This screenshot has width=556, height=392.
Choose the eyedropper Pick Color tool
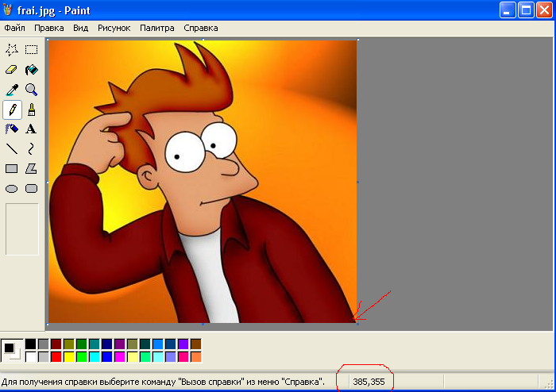12,90
